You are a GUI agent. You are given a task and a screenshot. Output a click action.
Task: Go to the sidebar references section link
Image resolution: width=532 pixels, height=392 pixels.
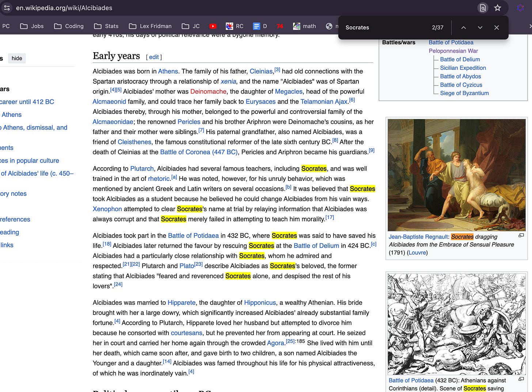(x=15, y=219)
